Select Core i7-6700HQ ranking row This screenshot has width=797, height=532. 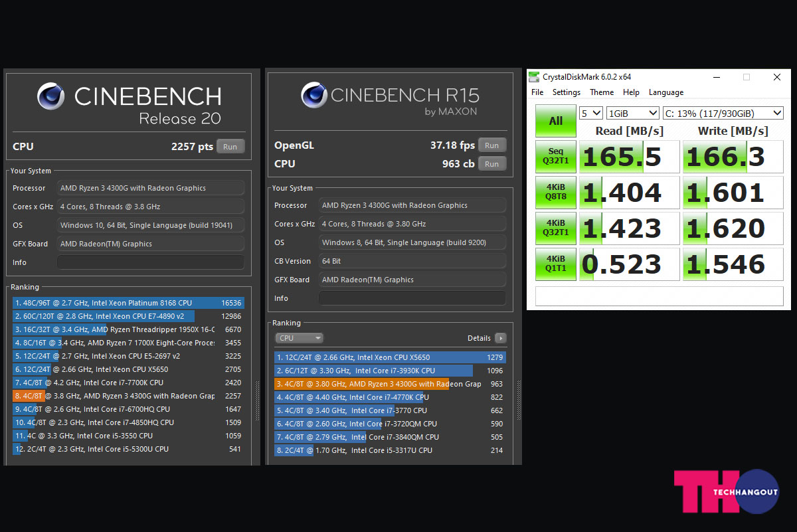(x=128, y=409)
